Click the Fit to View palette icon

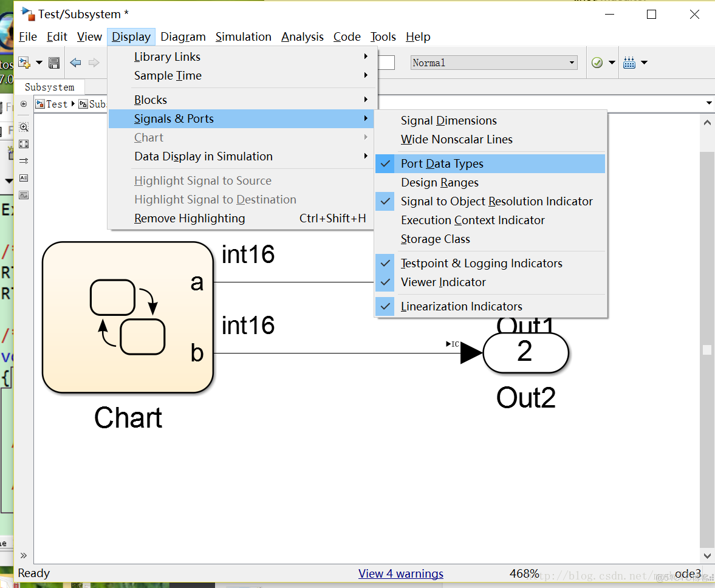point(24,144)
